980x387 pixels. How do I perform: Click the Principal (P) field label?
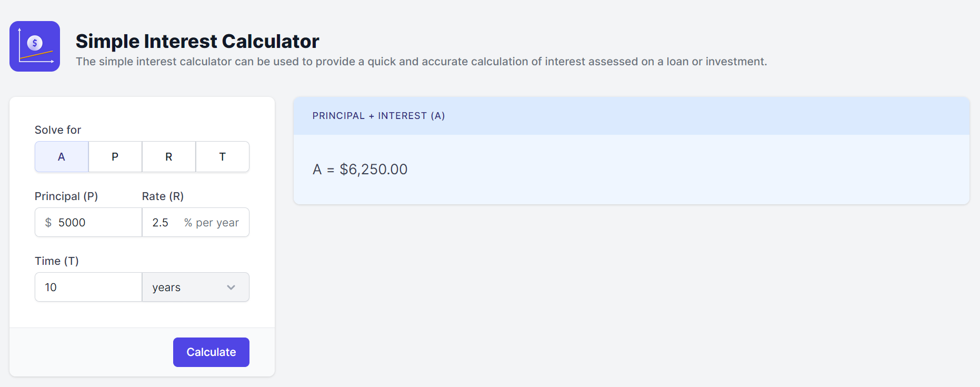point(66,196)
